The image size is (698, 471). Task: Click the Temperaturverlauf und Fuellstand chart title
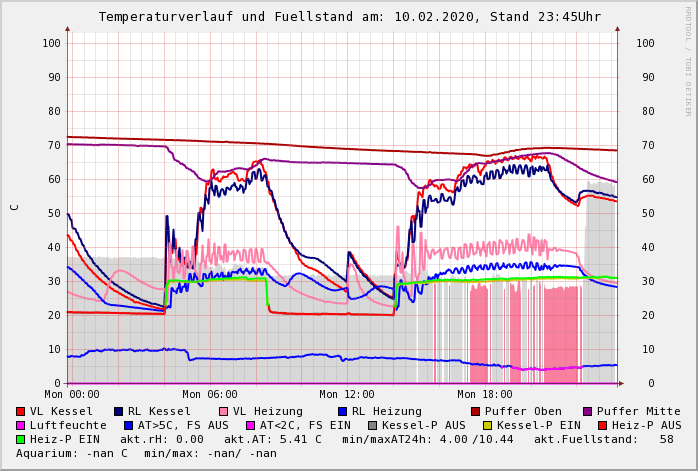349,17
